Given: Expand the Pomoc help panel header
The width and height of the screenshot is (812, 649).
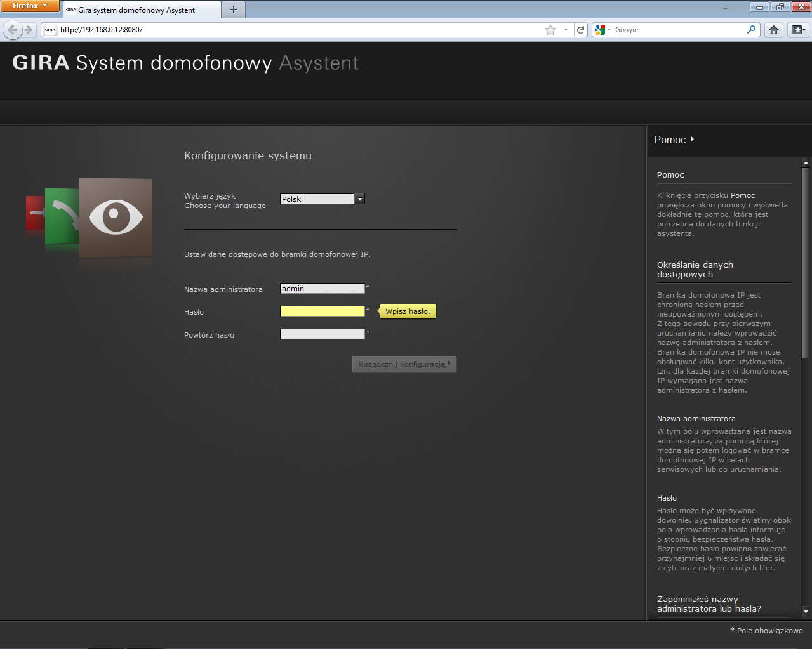Looking at the screenshot, I should [674, 140].
